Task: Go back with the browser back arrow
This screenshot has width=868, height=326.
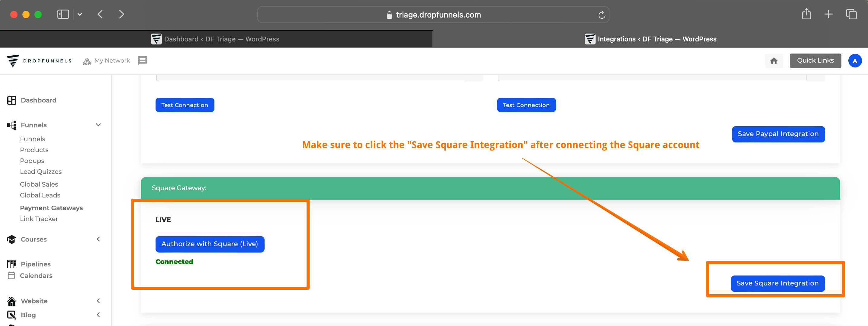Action: pyautogui.click(x=100, y=14)
